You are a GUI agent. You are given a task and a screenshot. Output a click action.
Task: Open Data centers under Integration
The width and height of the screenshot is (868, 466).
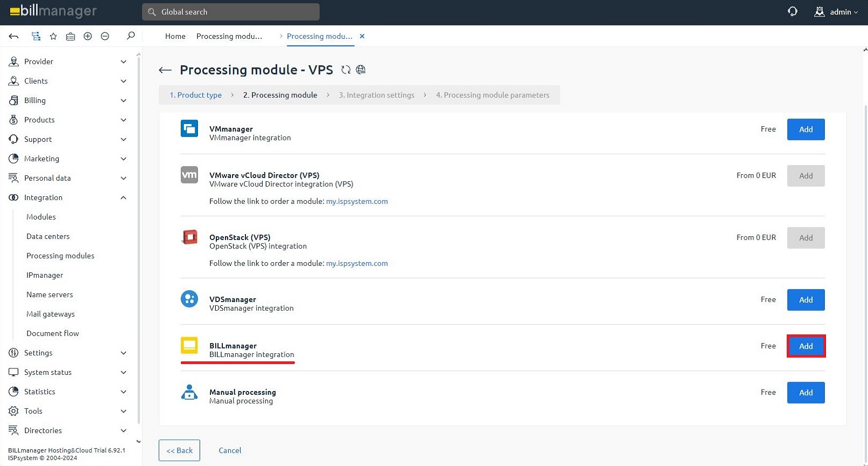click(x=48, y=236)
